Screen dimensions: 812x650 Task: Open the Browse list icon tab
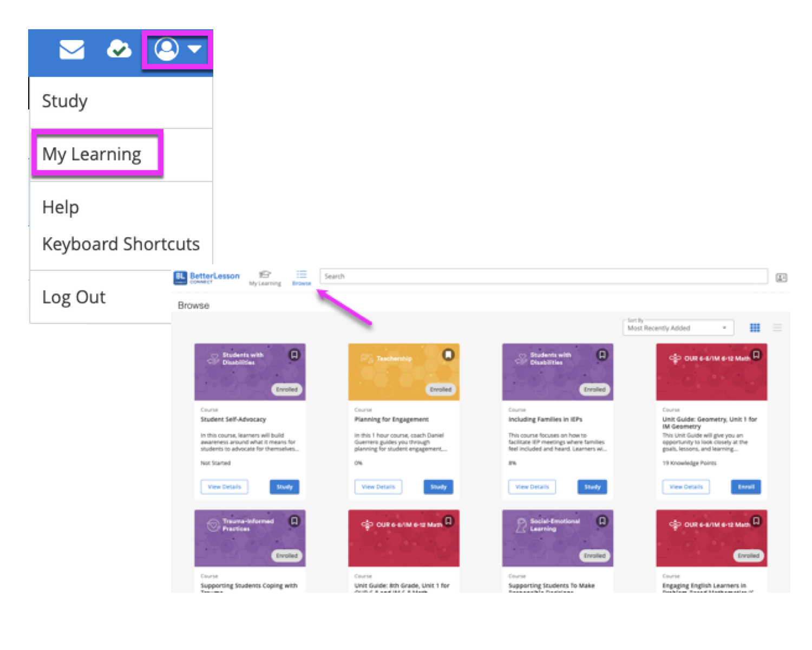[x=302, y=277]
